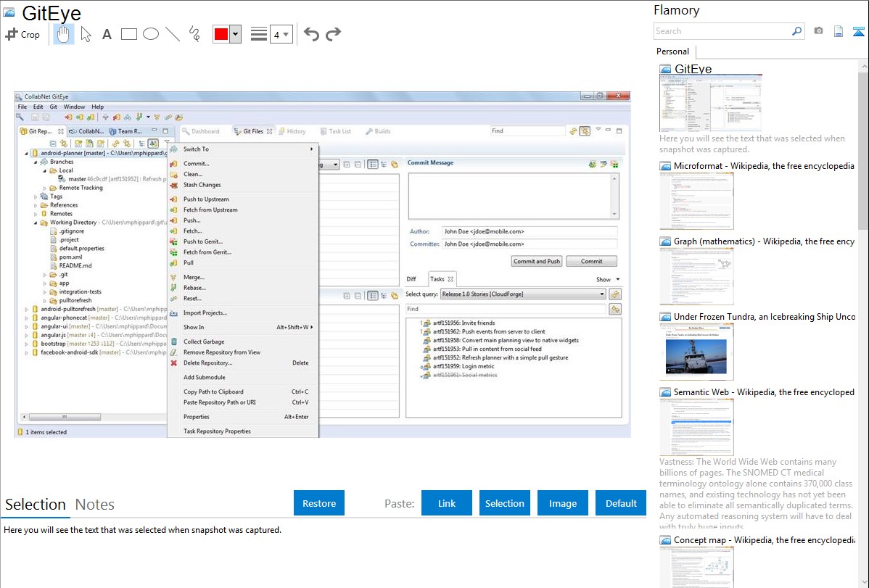This screenshot has height=588, width=869.
Task: Collapse the android-planner repository node
Action: click(26, 154)
